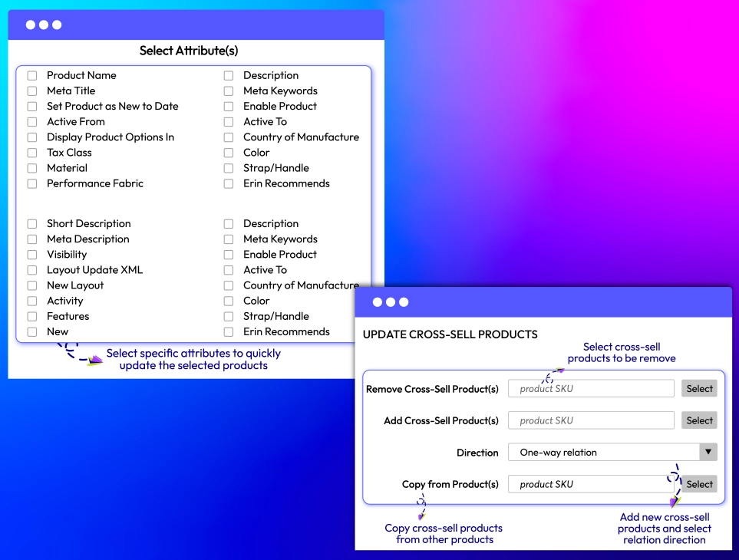
Task: Check the Layout Update XML checkbox
Action: click(x=32, y=270)
